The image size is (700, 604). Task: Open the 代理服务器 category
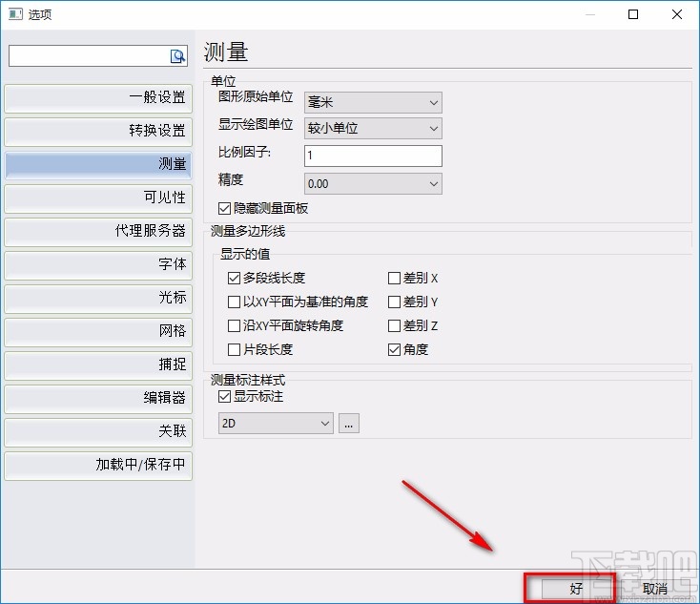[x=98, y=232]
